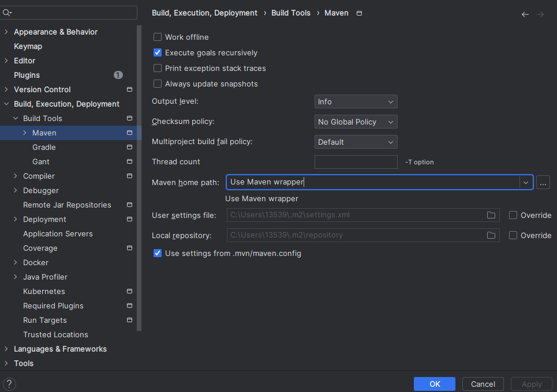The image size is (557, 392).
Task: Open the Checksum policy dropdown
Action: pos(356,122)
